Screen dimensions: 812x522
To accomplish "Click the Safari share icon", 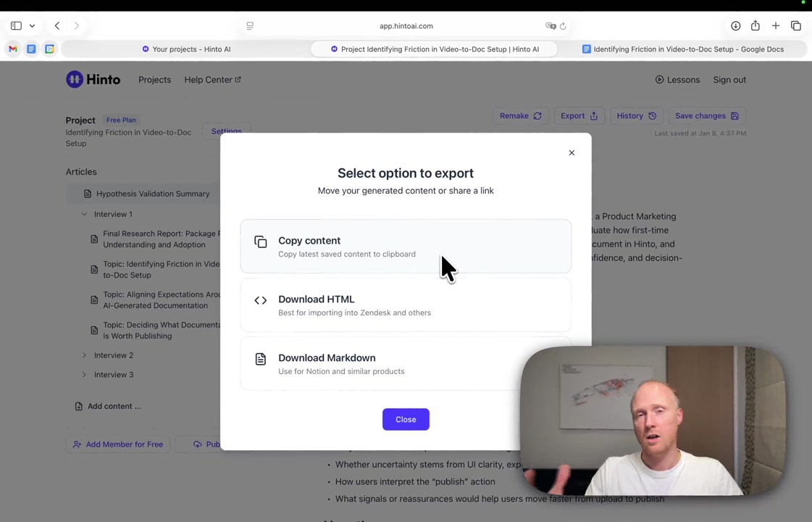I will (x=756, y=26).
